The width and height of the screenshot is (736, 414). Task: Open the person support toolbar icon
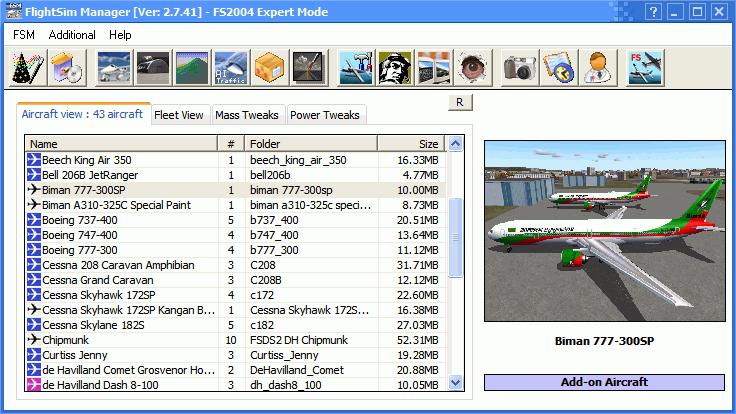click(598, 68)
